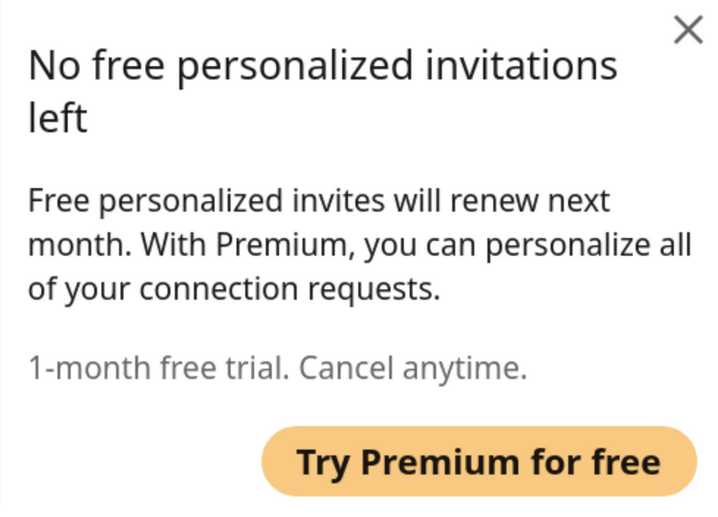
Task: Click "you can" in the description text
Action: [x=421, y=245]
